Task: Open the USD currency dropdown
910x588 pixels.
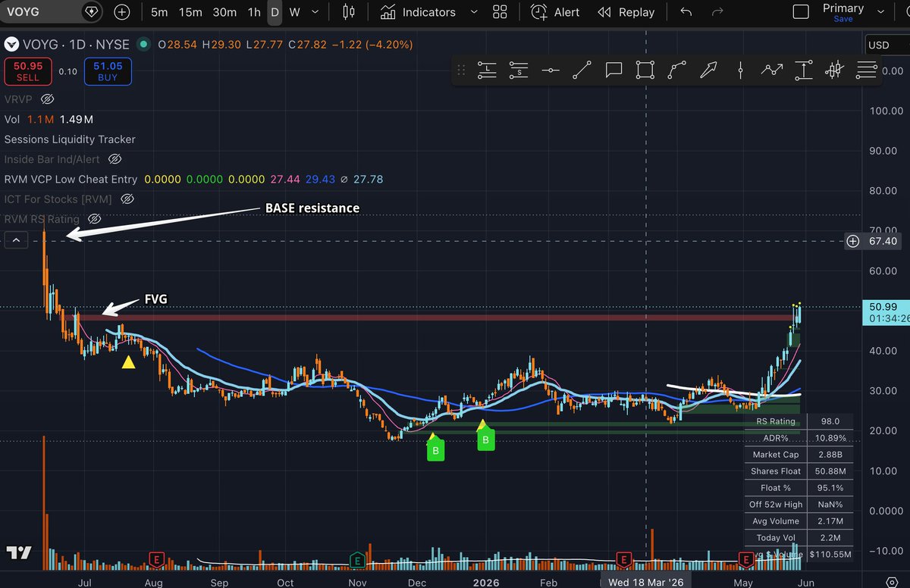Action: 886,45
